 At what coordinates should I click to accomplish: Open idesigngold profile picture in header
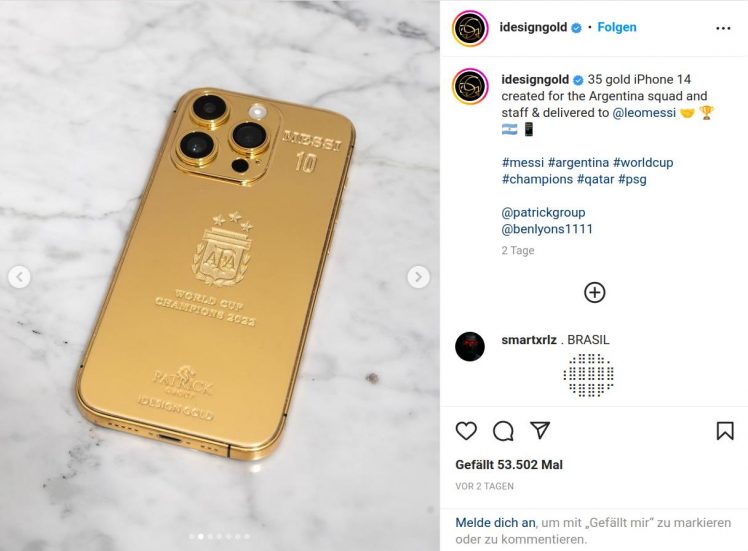pyautogui.click(x=470, y=28)
